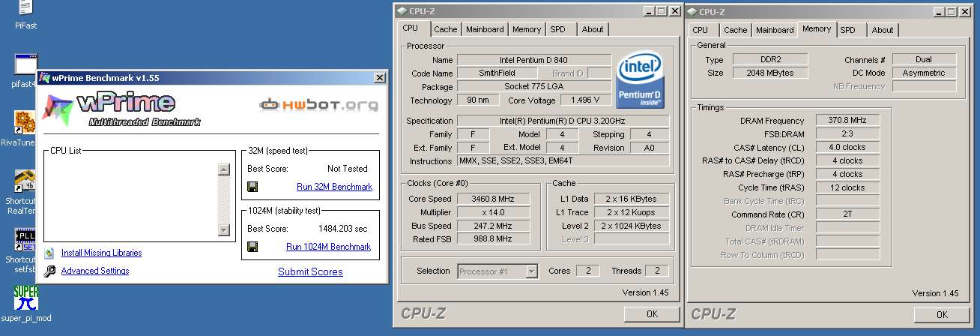
Task: Click the DRAM Frequency value 370.8 MHz
Action: [x=847, y=120]
